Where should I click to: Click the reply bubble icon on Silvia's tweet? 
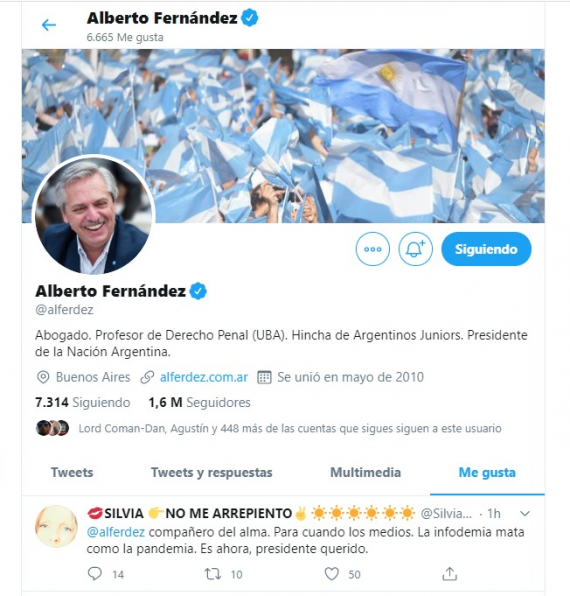(95, 574)
